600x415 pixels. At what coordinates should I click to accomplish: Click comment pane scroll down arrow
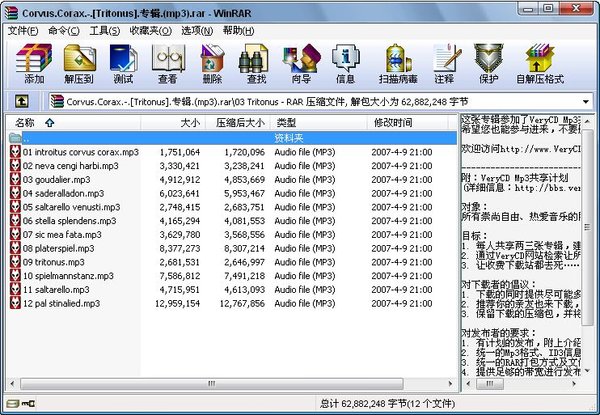tap(587, 370)
